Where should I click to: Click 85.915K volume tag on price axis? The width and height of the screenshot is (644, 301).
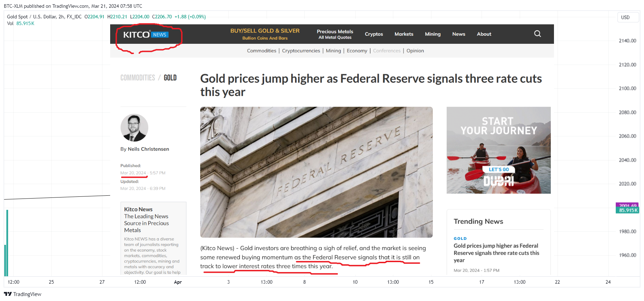click(x=628, y=210)
